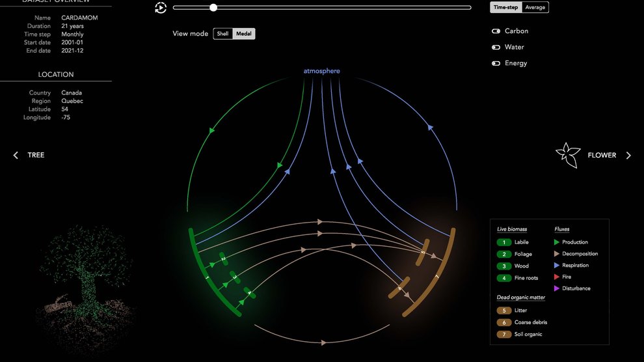Select the Time-step button

[505, 7]
